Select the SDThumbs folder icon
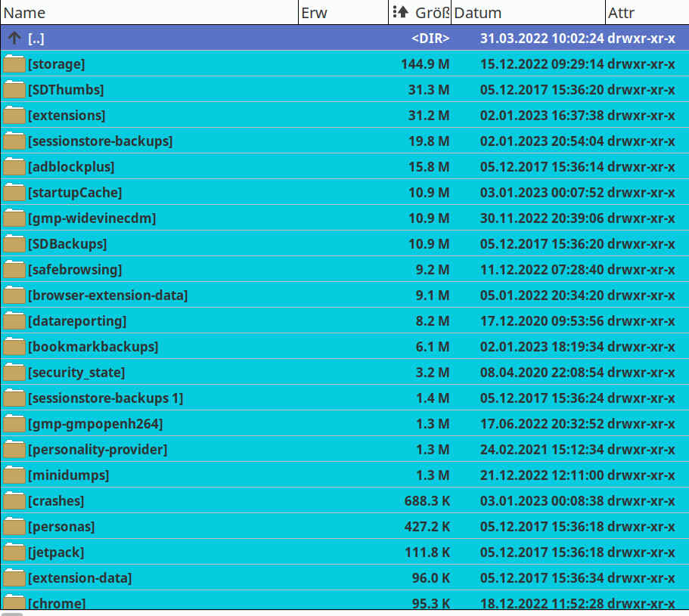The height and width of the screenshot is (616, 689). [x=14, y=90]
